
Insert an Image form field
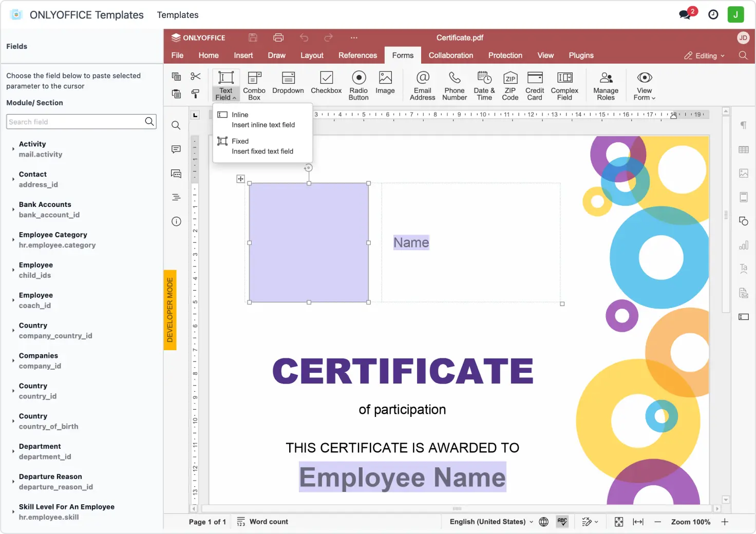[385, 83]
